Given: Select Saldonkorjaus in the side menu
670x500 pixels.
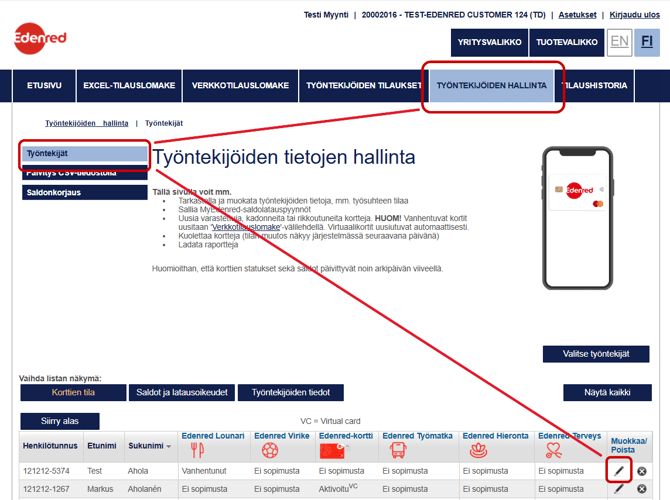Looking at the screenshot, I should (85, 192).
